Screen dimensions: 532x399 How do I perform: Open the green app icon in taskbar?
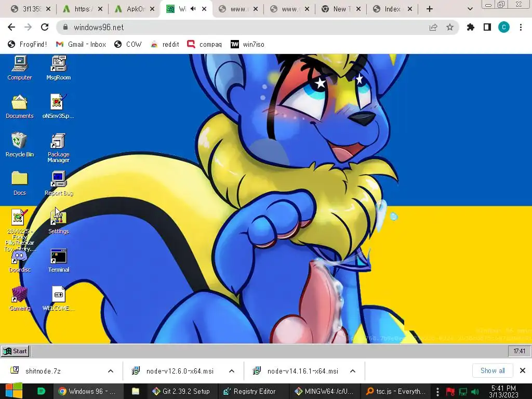[41, 391]
